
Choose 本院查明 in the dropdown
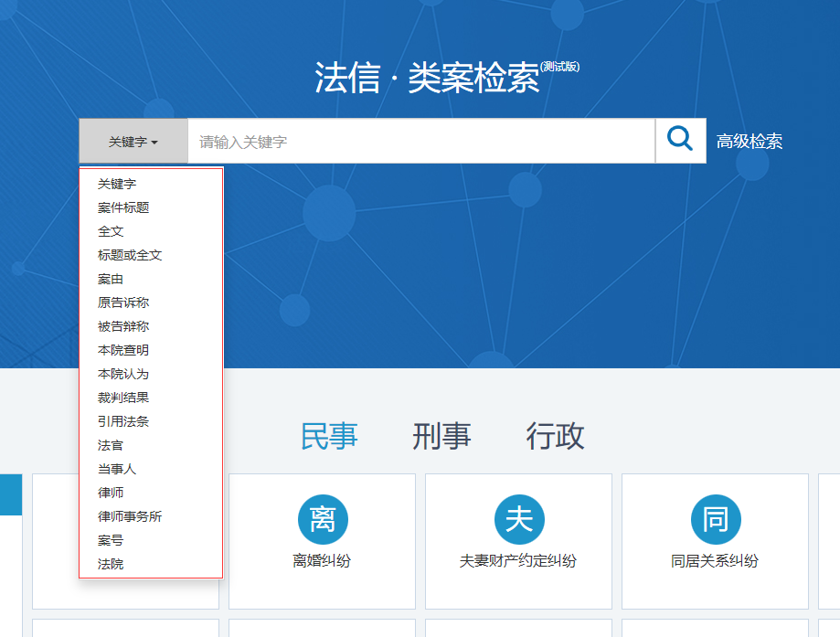(x=123, y=350)
